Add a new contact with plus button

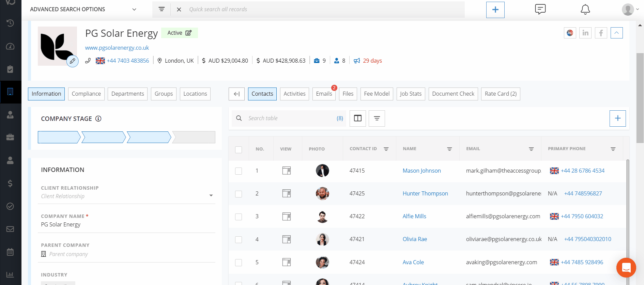[x=617, y=118]
